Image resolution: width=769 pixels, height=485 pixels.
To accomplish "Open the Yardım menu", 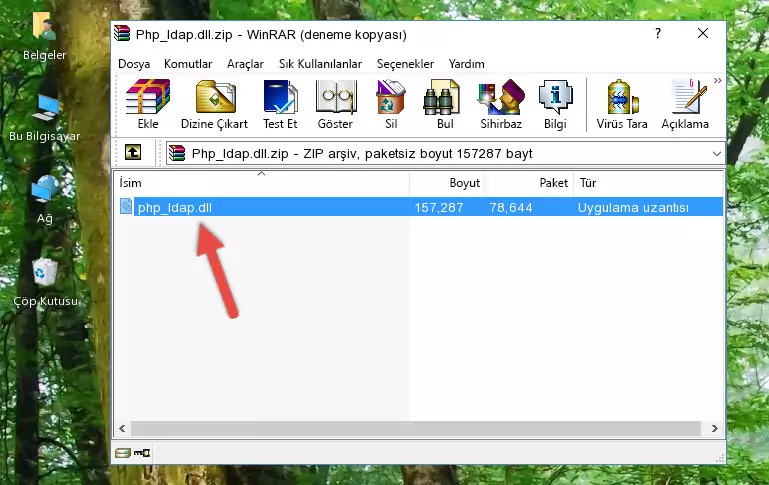I will click(x=466, y=64).
